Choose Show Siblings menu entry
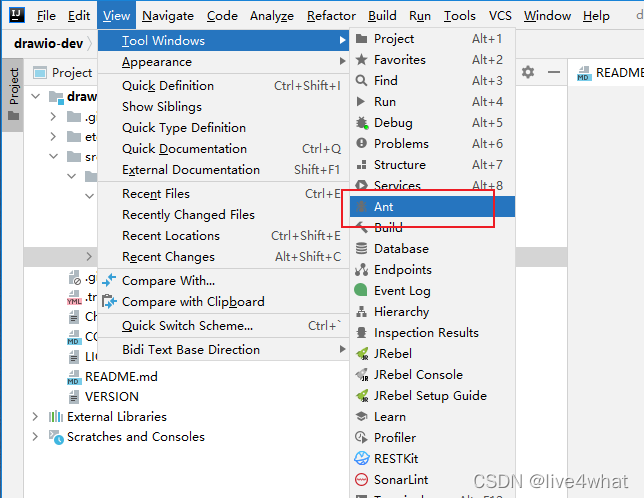The width and height of the screenshot is (644, 498). (223, 107)
